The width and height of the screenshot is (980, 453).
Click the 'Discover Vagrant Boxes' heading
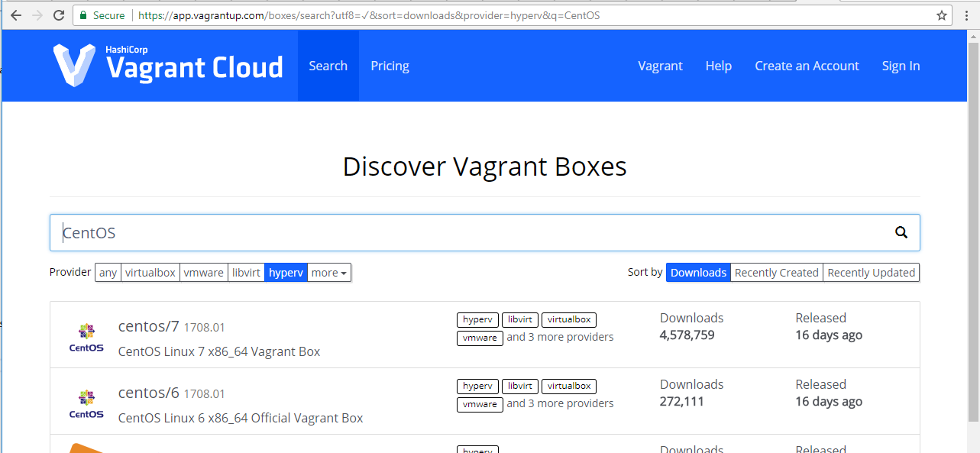(x=485, y=167)
